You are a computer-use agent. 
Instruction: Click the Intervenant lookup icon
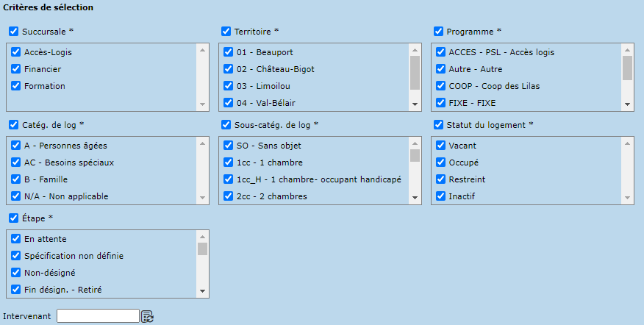pyautogui.click(x=148, y=316)
